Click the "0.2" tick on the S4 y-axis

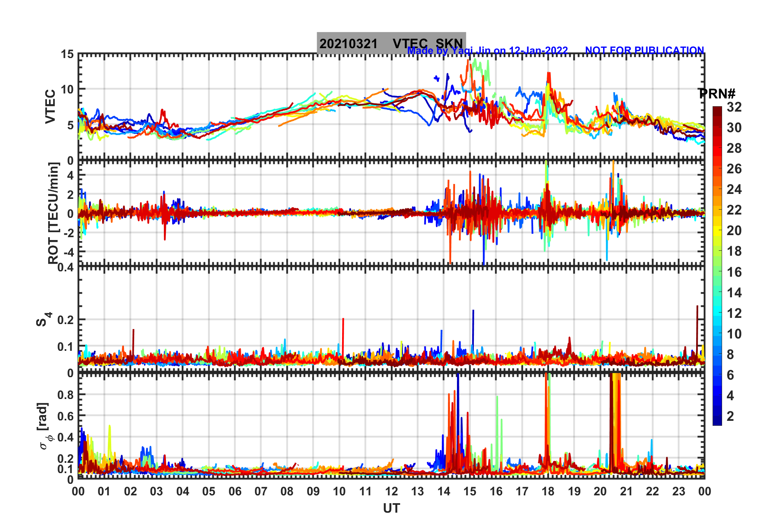point(65,320)
